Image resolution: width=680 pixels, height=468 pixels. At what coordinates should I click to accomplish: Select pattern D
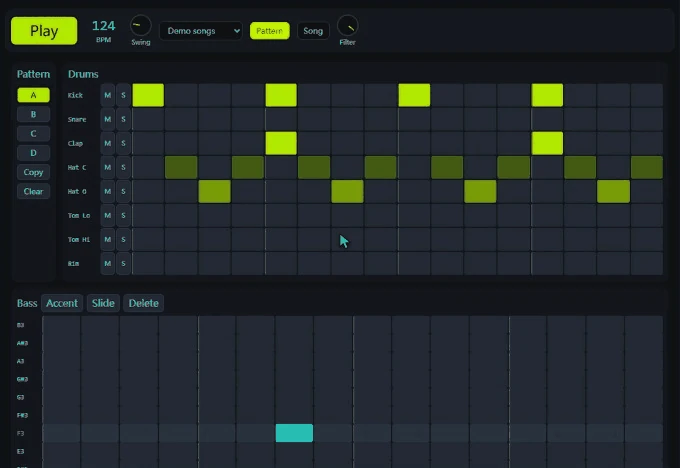[33, 153]
